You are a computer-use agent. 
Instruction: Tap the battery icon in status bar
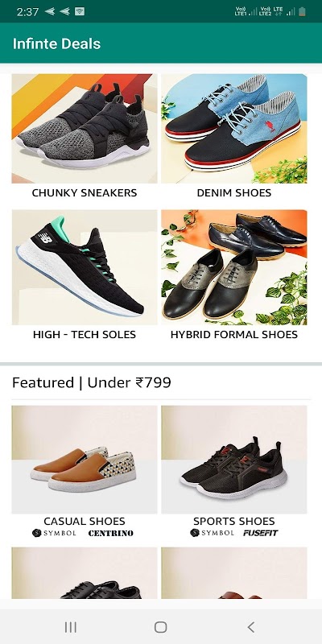(303, 11)
